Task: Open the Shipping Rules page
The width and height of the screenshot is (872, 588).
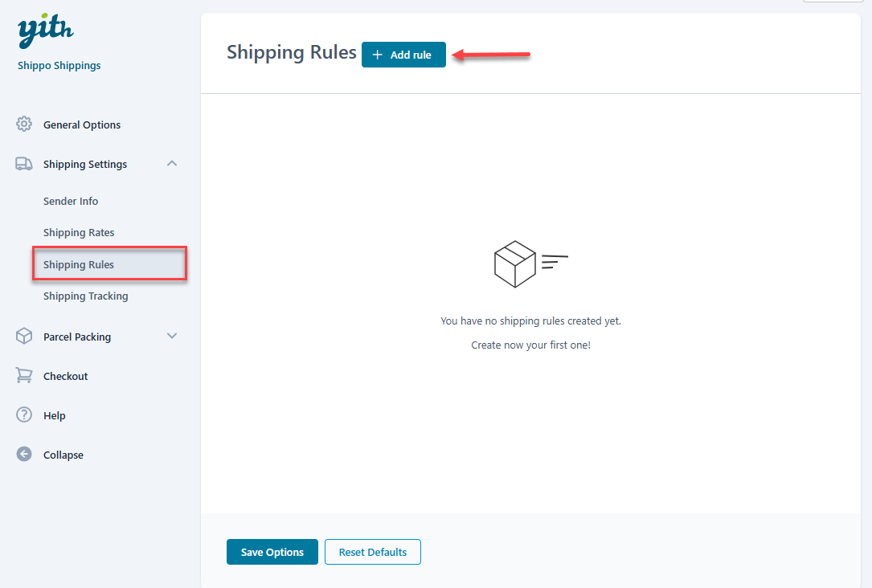Action: pos(79,263)
